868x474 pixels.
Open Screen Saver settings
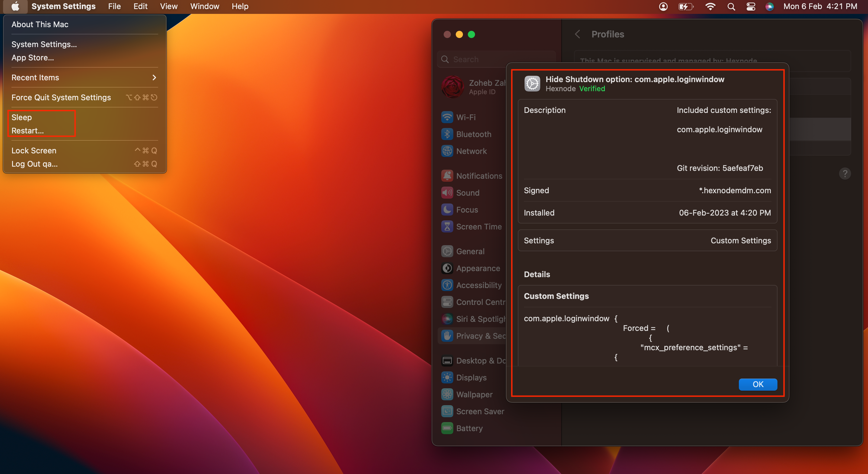pyautogui.click(x=472, y=411)
